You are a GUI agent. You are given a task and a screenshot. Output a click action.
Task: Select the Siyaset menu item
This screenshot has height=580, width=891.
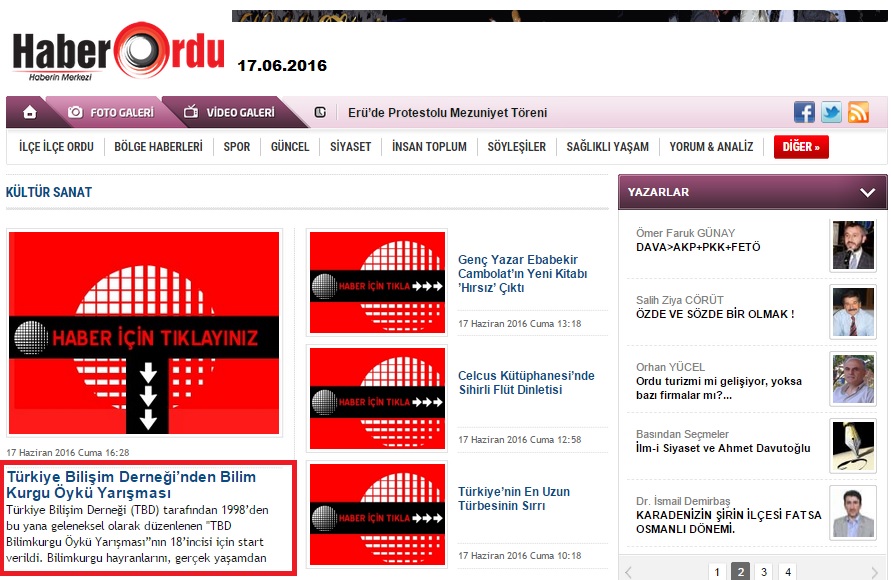pyautogui.click(x=350, y=147)
